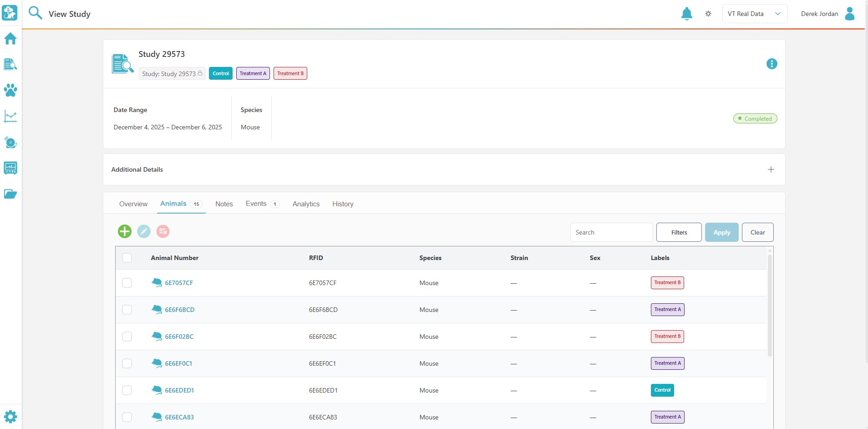Screen dimensions: 868x429
Task: Open animal link 6E6F02BC
Action: pyautogui.click(x=179, y=337)
